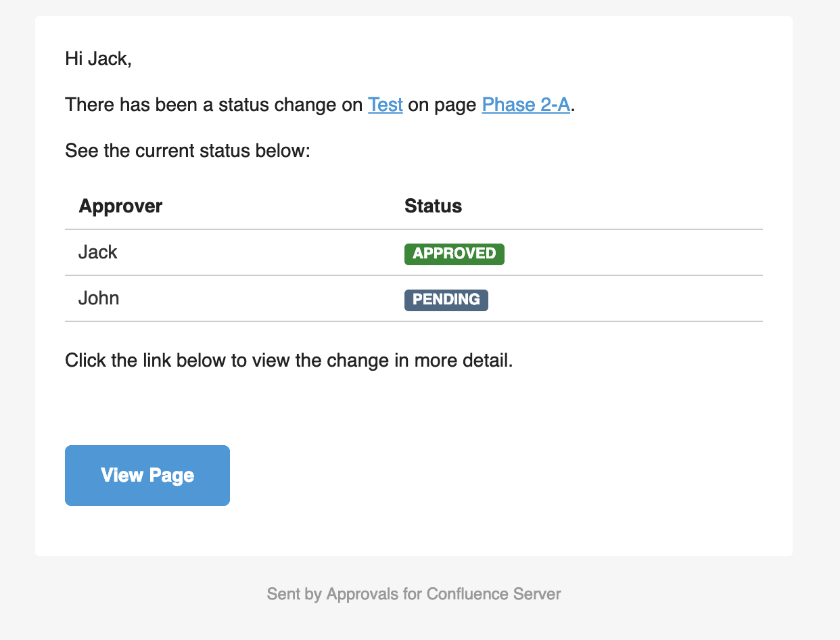Click the green APPROVED status badge
Screen dimensions: 840x640
tap(454, 254)
